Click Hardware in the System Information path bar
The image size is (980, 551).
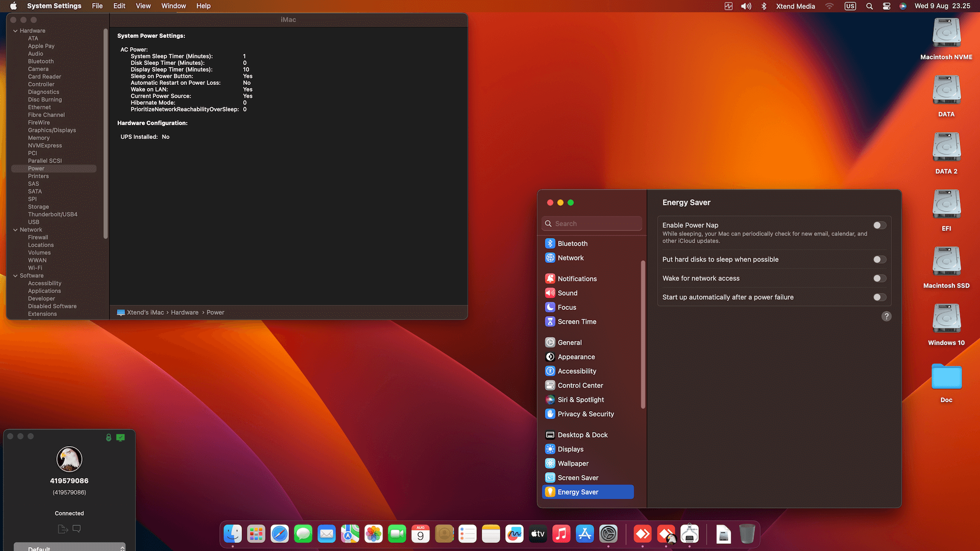[185, 313]
